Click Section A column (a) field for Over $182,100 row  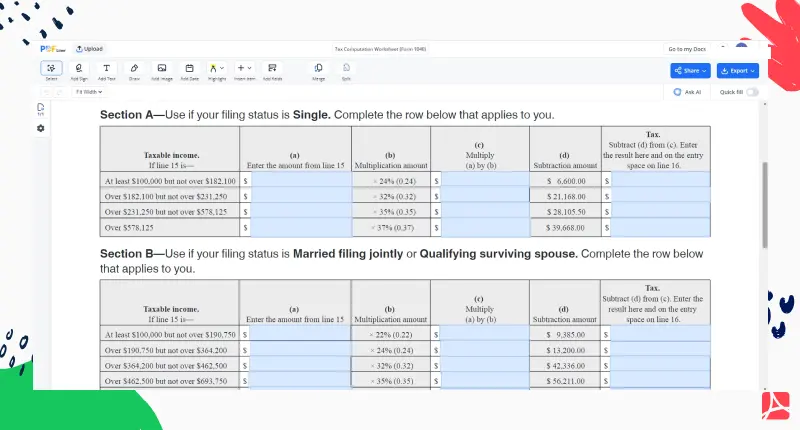[301, 195]
